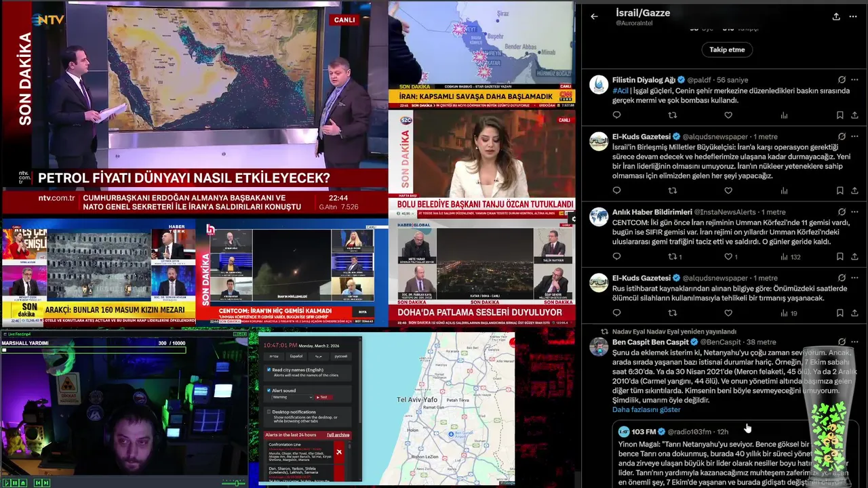
Task: Select Halk TV CENTCOM broadcast tile
Action: pos(292,272)
